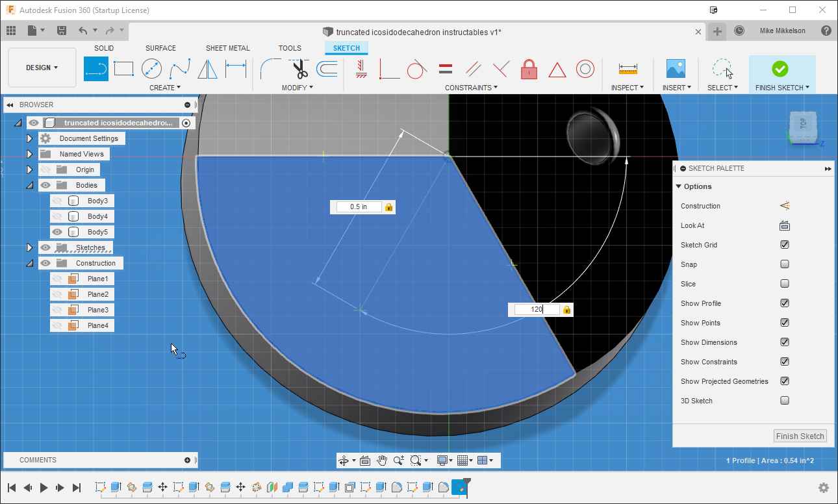
Task: Open the SHEET METAL tab
Action: [228, 47]
